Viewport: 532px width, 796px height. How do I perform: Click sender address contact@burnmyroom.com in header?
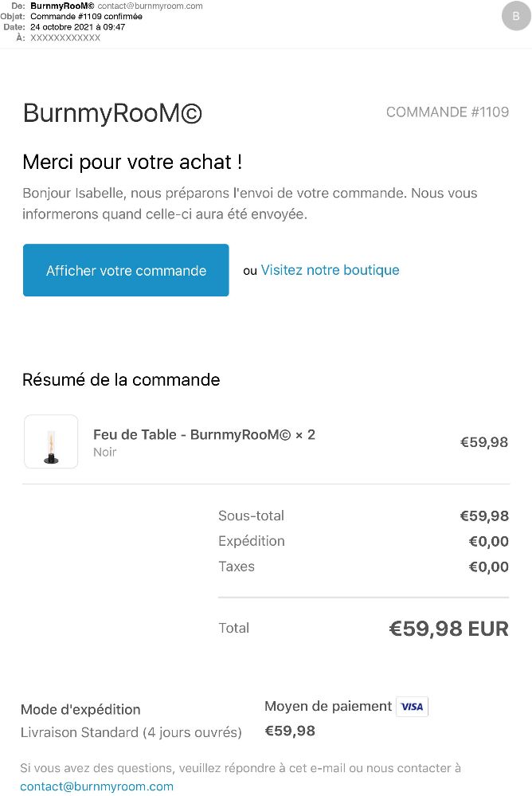click(x=150, y=6)
